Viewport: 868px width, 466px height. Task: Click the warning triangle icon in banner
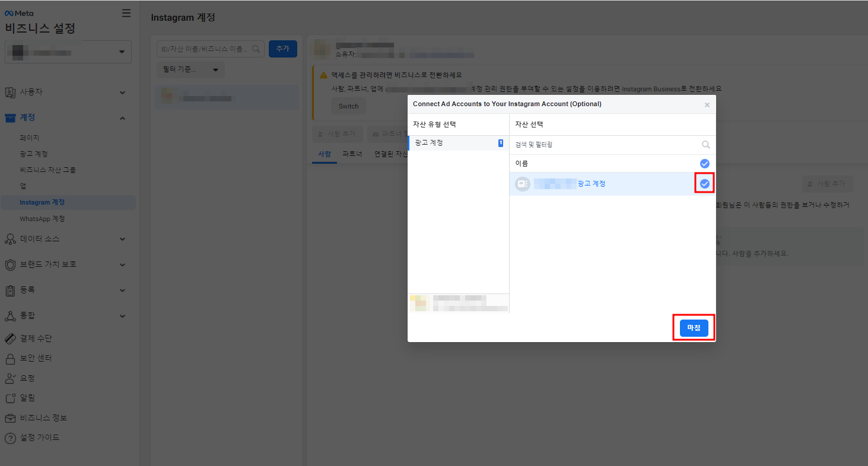(x=323, y=75)
